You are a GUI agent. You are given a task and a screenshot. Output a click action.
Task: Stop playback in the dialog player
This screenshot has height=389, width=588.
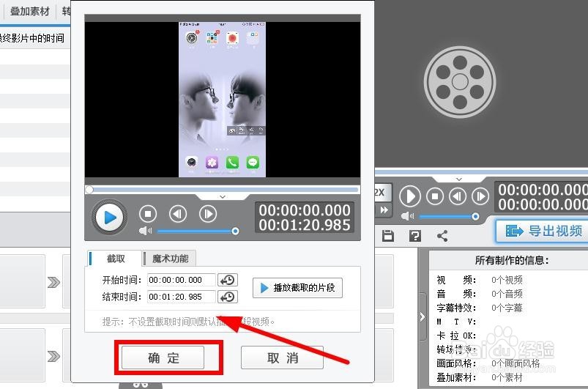coord(148,214)
